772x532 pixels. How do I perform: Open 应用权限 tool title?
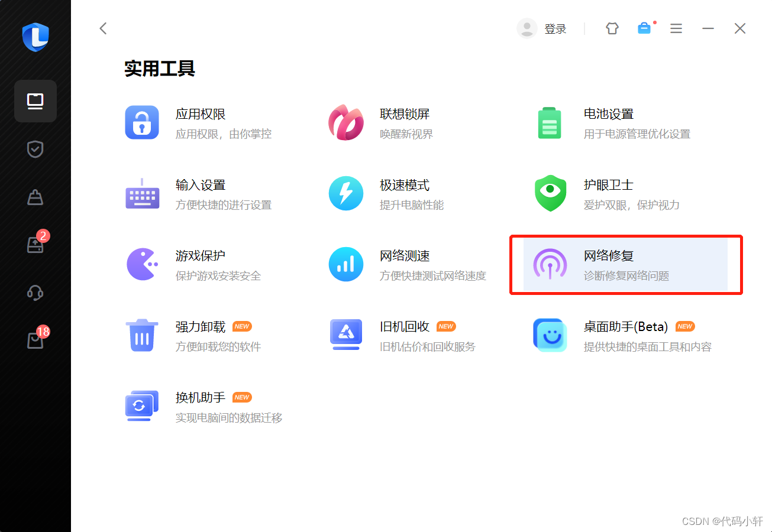(x=201, y=114)
